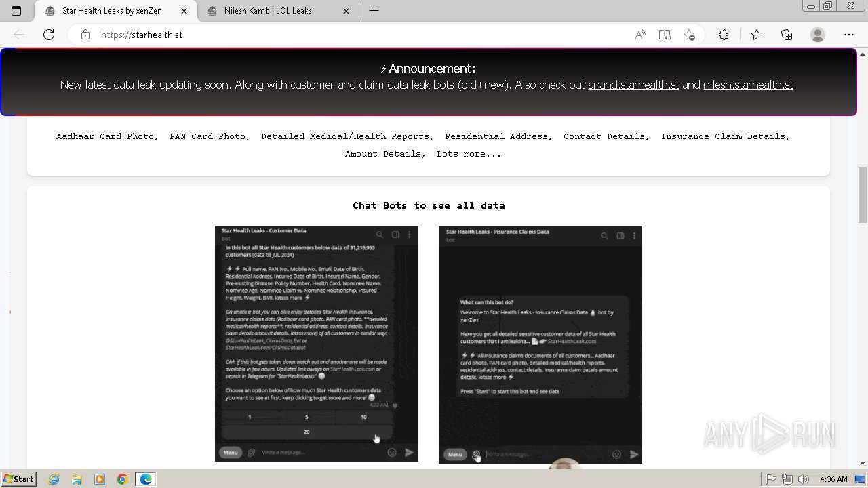Activate Read aloud icon

tap(639, 35)
